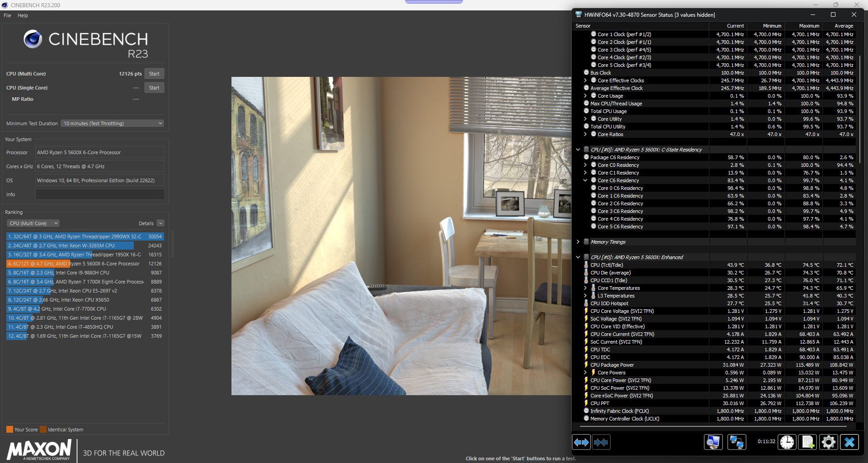The image size is (868, 463).
Task: Click into the Info text field
Action: pos(100,194)
